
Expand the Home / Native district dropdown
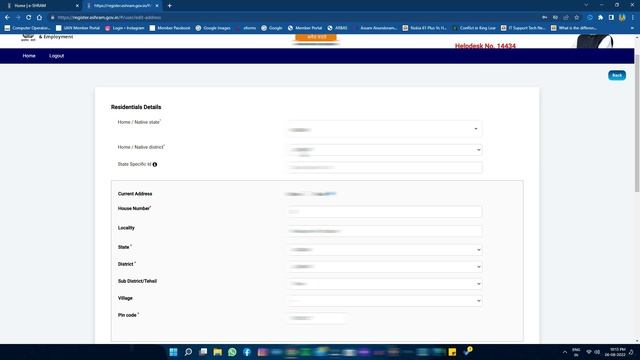click(x=385, y=150)
